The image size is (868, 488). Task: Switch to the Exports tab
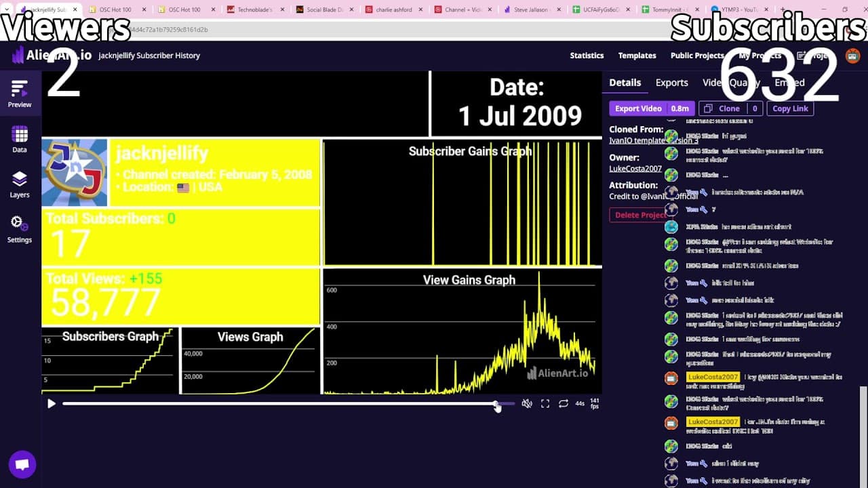coord(672,83)
